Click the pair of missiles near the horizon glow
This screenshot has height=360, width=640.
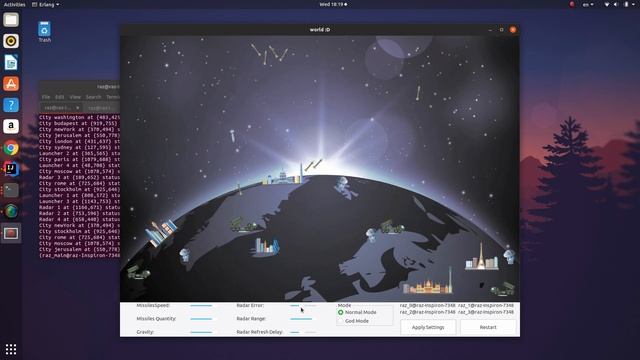click(313, 165)
